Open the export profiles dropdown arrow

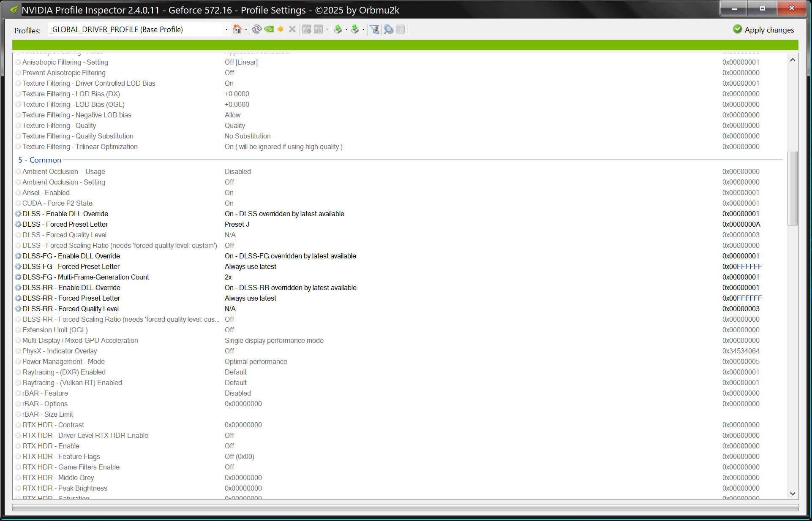tap(346, 30)
